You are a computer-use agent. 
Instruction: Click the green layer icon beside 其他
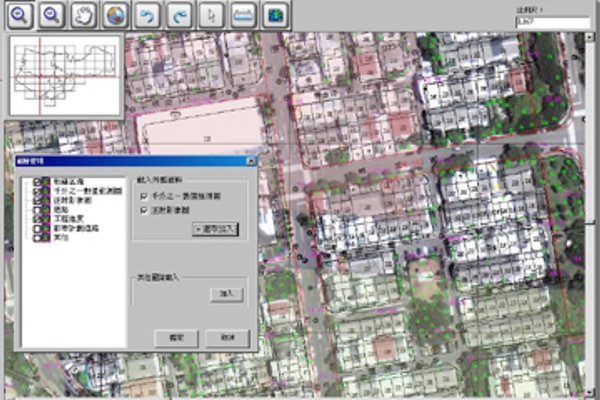tap(46, 238)
